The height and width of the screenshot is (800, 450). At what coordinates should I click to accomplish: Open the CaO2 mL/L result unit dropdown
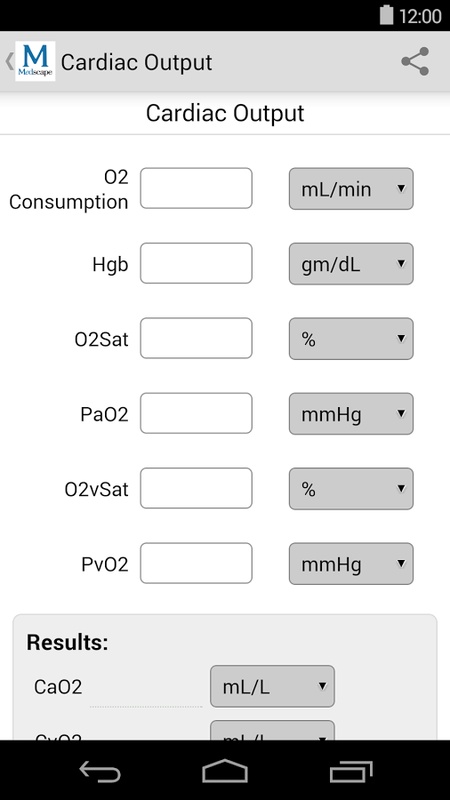point(272,686)
